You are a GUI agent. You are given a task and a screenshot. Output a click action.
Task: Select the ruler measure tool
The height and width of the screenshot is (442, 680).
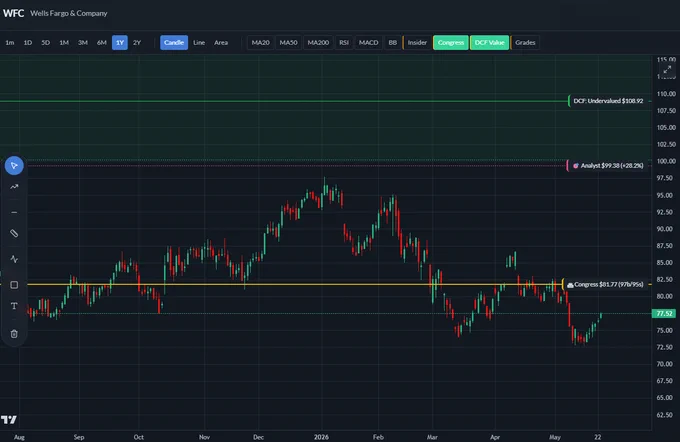click(14, 233)
